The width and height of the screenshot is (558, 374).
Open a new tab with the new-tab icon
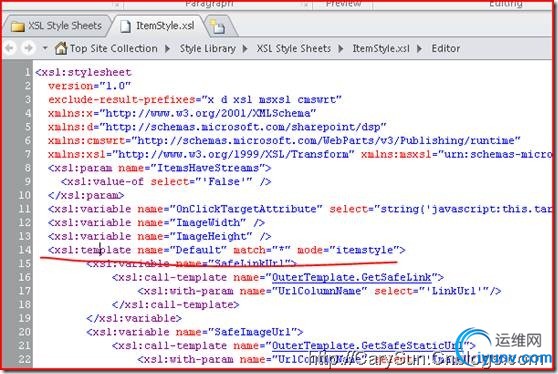point(217,27)
